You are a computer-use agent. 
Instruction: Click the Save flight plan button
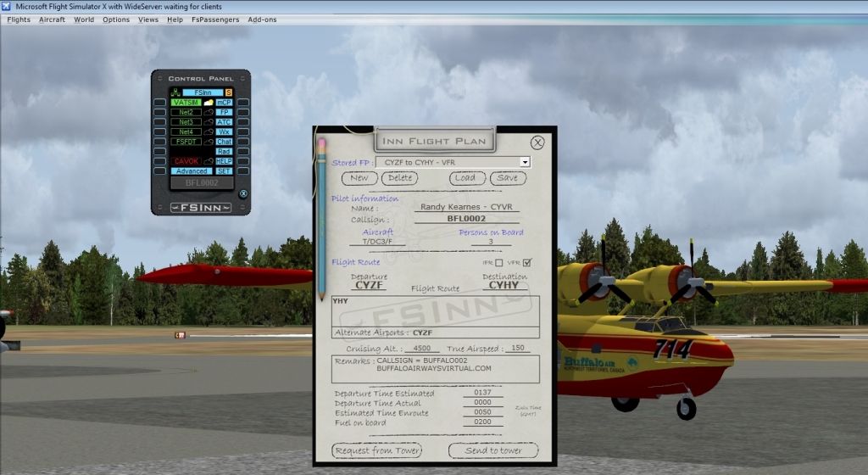pyautogui.click(x=508, y=178)
